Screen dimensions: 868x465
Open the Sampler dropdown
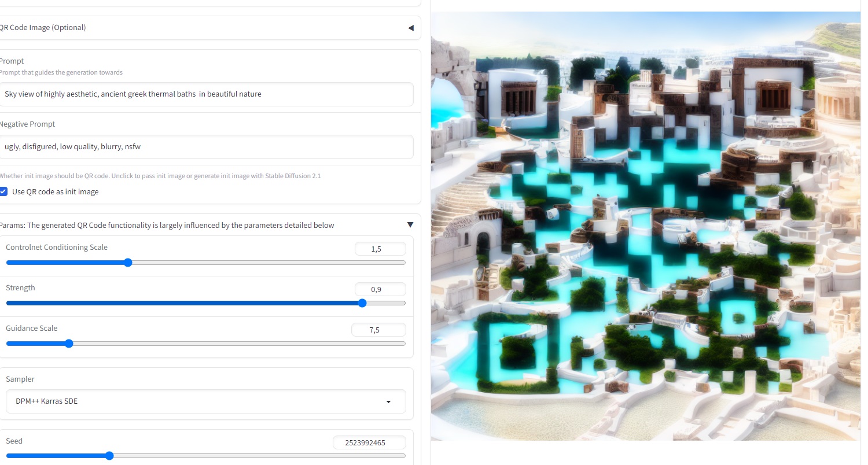click(205, 401)
